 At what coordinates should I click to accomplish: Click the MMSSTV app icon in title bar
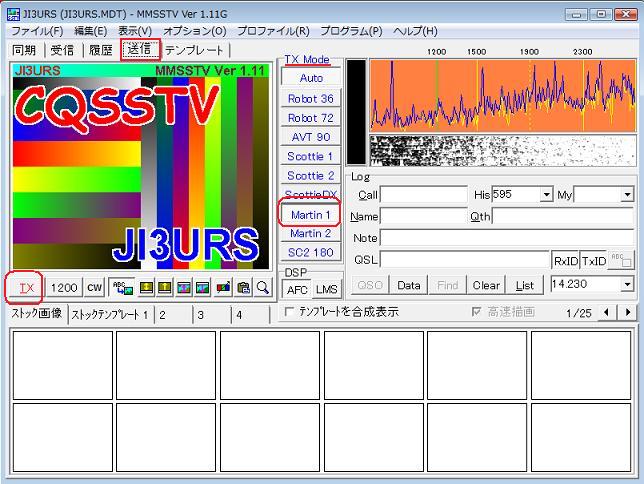[13, 14]
